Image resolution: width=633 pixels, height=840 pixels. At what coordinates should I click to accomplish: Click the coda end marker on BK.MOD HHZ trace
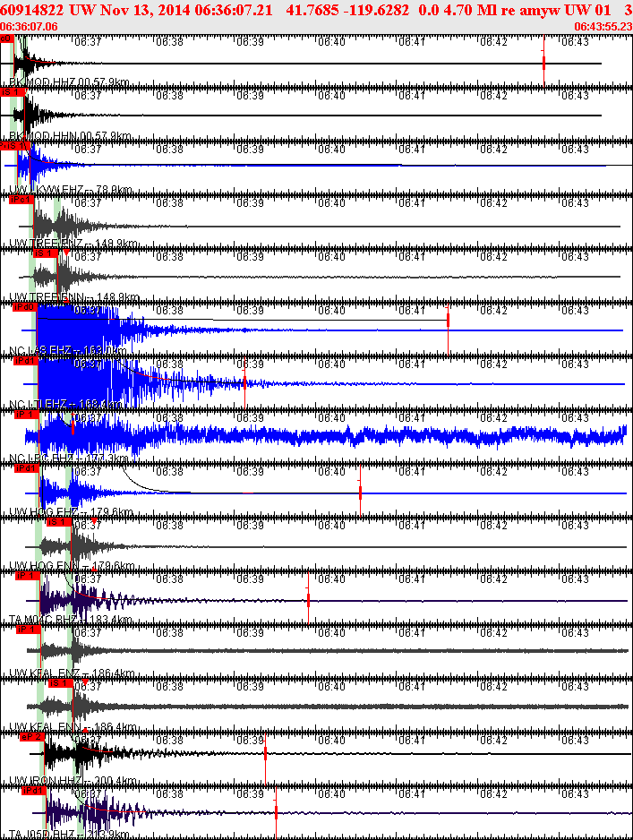point(544,61)
